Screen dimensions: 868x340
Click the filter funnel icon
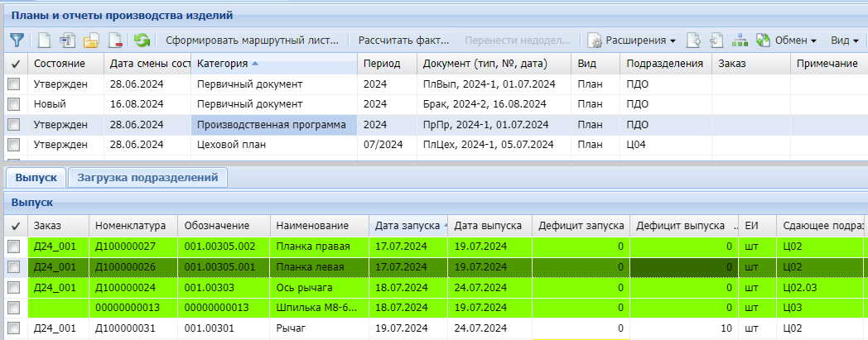[x=17, y=40]
